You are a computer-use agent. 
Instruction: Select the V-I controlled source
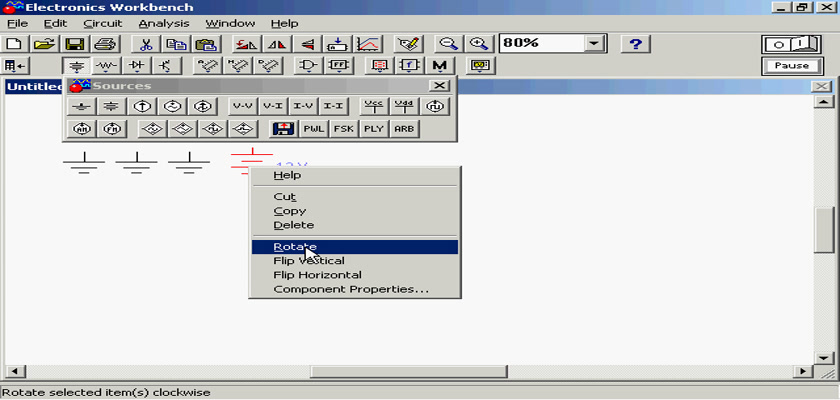coord(273,107)
